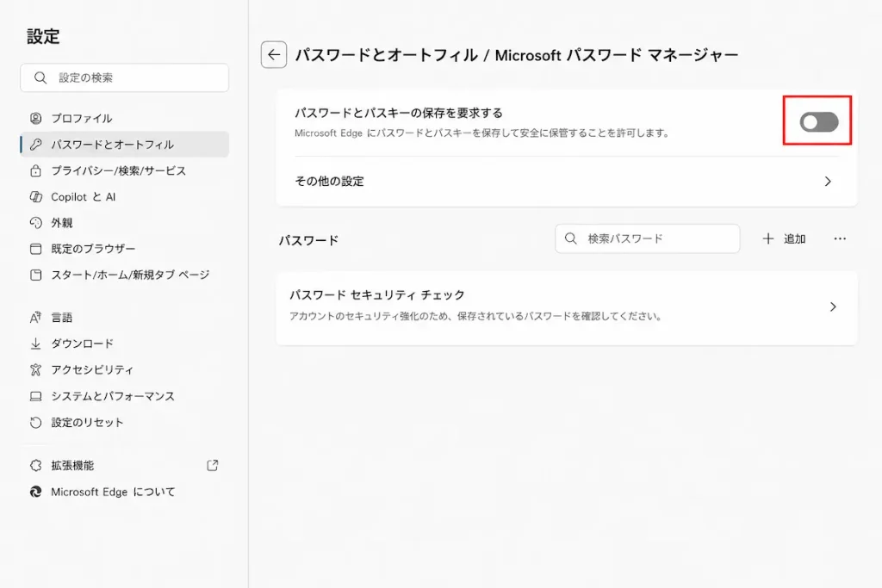
Task: Select パスワードとオートフィル in sidebar
Action: tap(124, 145)
